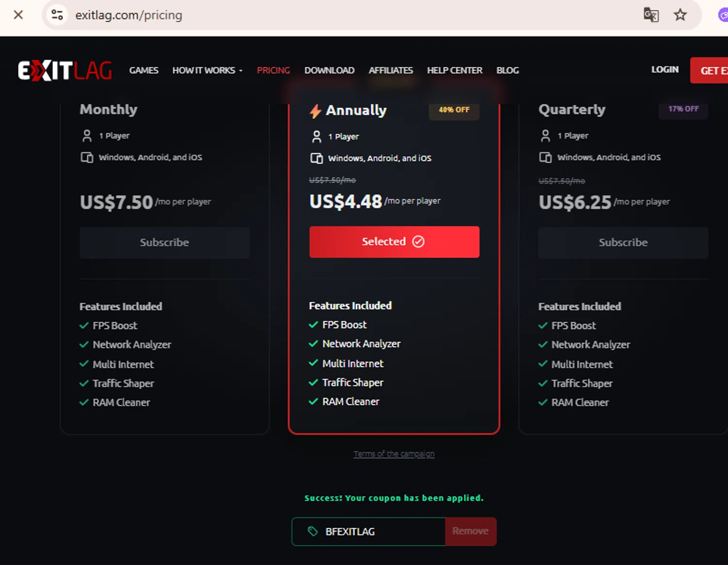The image size is (728, 565).
Task: Click Network Analyzer in Monthly features
Action: click(132, 344)
